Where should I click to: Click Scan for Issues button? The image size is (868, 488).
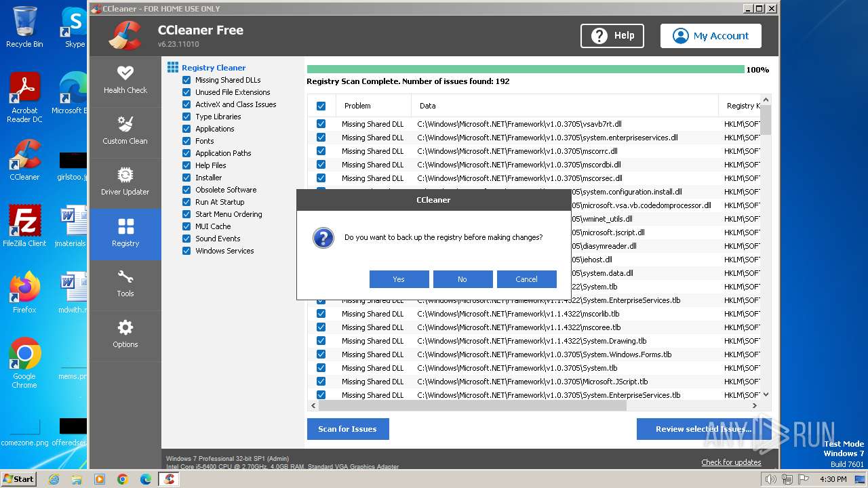[x=347, y=429]
